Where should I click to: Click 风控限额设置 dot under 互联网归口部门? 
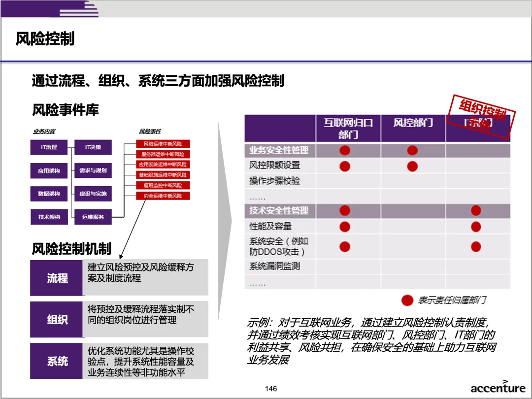(x=345, y=166)
